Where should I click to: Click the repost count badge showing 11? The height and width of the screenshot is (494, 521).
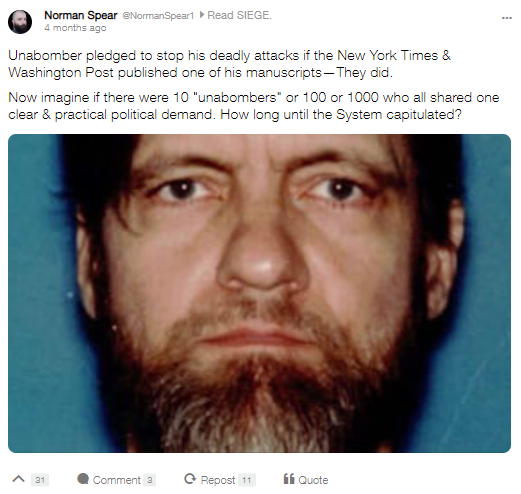click(x=246, y=480)
